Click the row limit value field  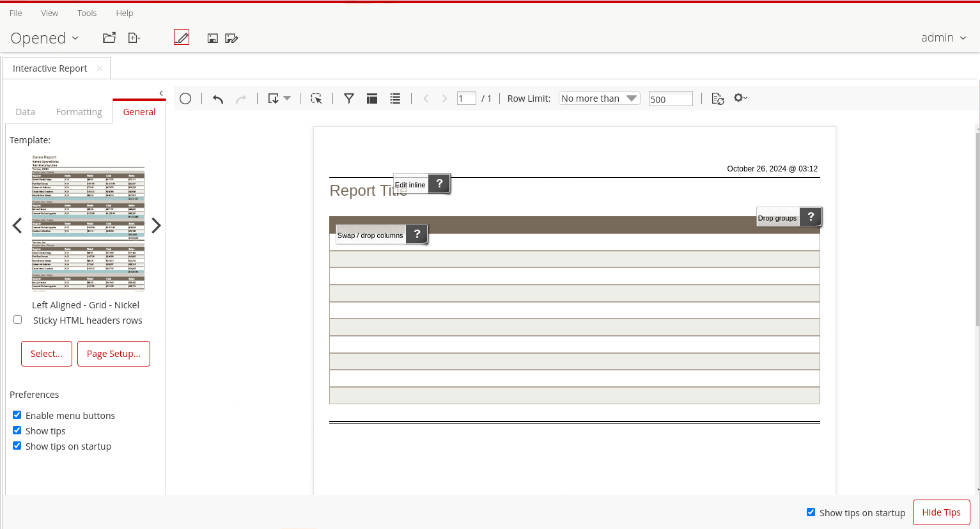(670, 99)
